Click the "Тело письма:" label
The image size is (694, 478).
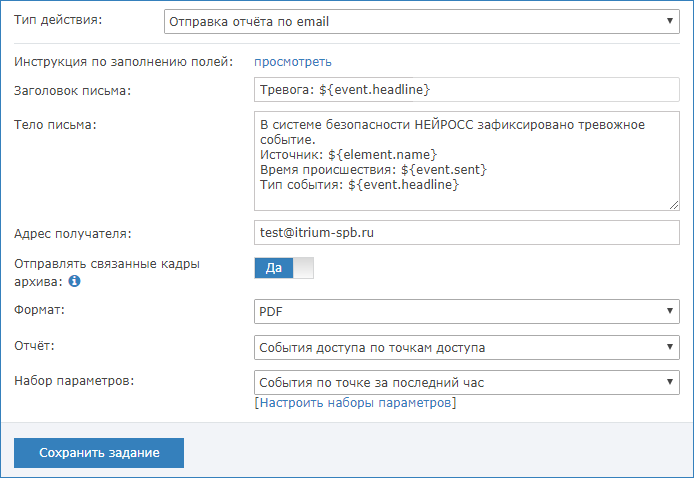(x=61, y=124)
